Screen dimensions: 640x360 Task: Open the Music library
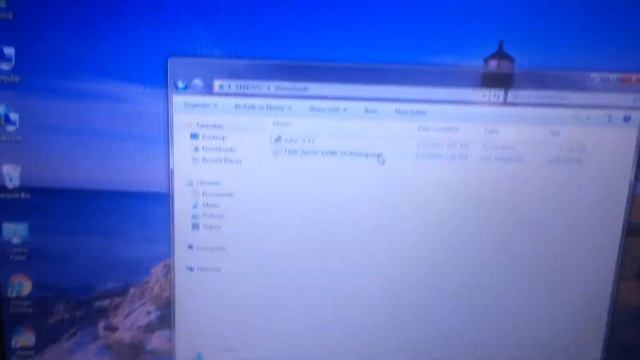(211, 205)
